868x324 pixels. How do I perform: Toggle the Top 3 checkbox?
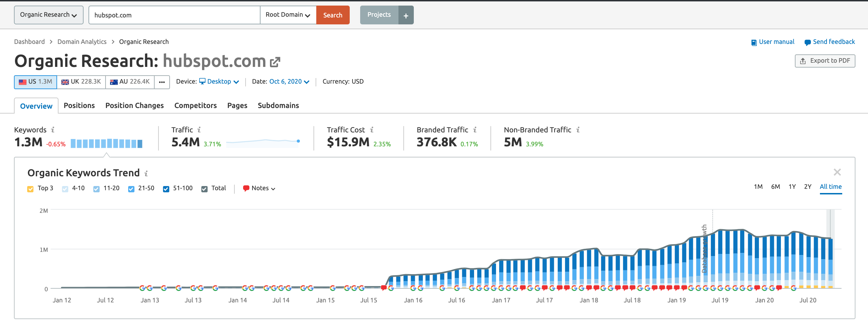click(30, 189)
